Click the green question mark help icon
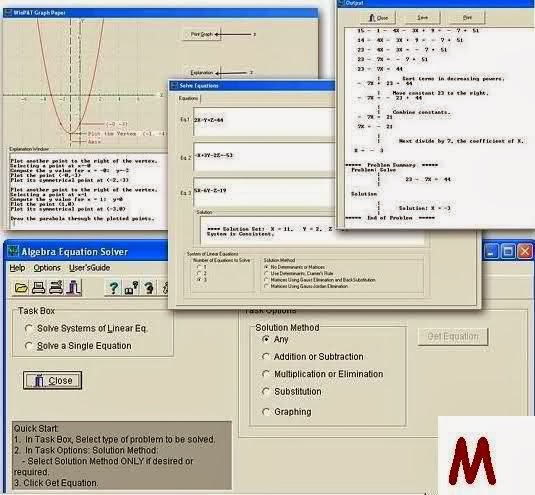This screenshot has width=535, height=495. (113, 288)
